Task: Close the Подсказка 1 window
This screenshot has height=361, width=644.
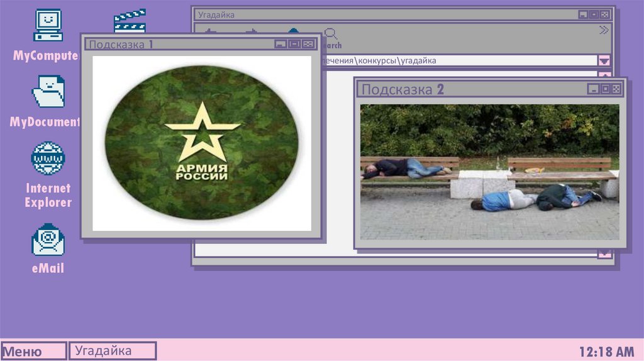Action: (308, 44)
